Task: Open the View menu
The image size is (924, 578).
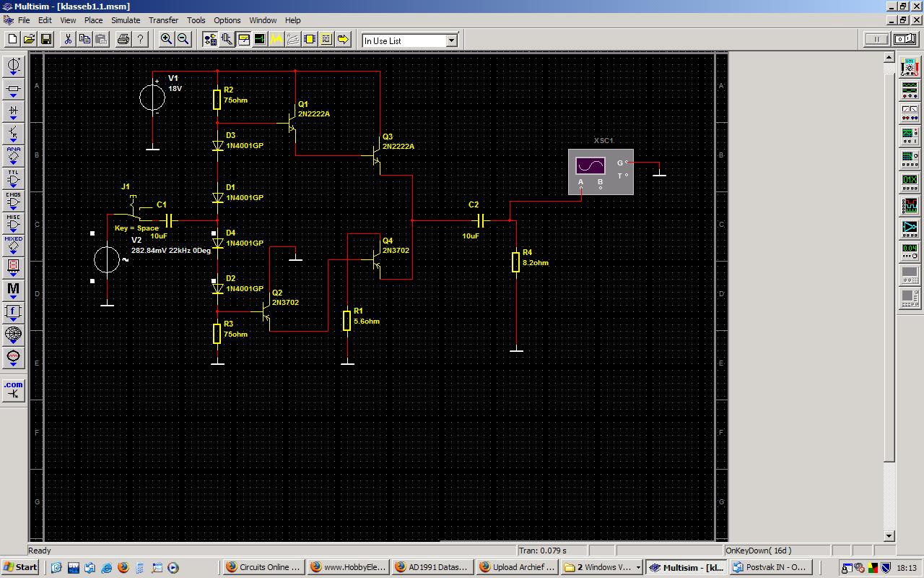Action: point(68,20)
